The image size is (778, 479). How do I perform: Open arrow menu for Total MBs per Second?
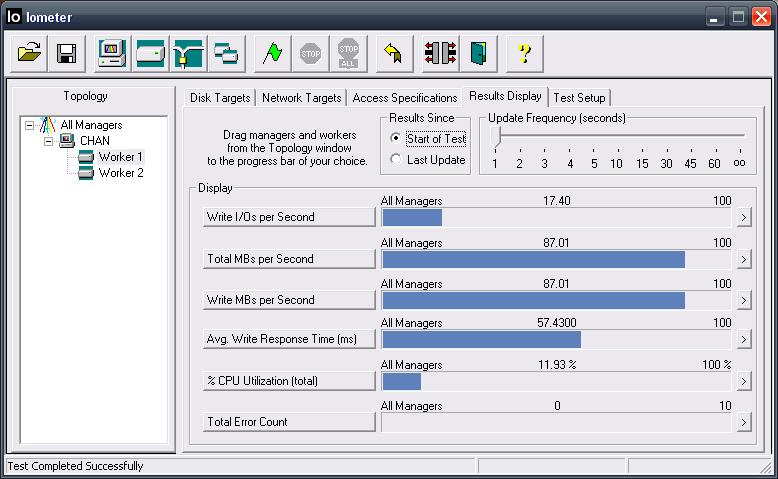pos(744,260)
